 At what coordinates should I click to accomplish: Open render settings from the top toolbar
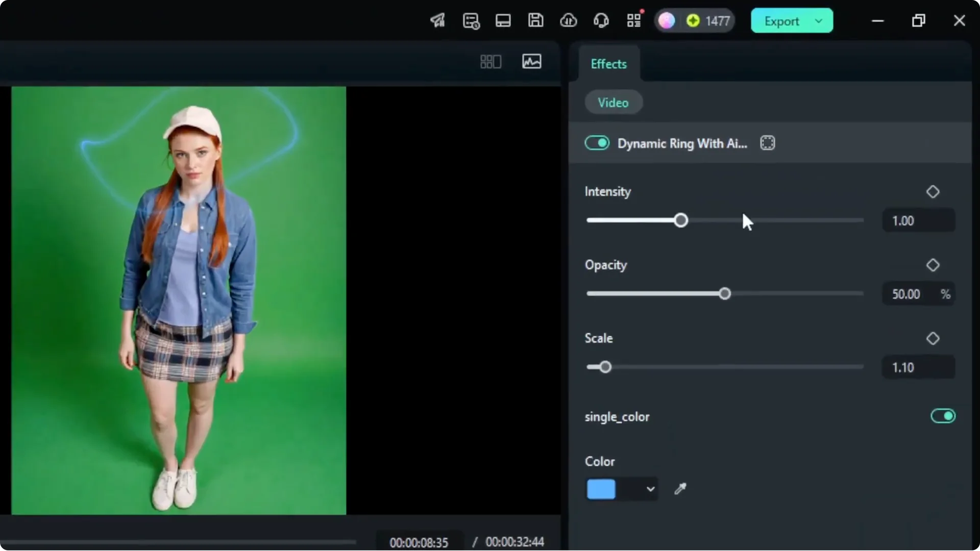pyautogui.click(x=471, y=20)
